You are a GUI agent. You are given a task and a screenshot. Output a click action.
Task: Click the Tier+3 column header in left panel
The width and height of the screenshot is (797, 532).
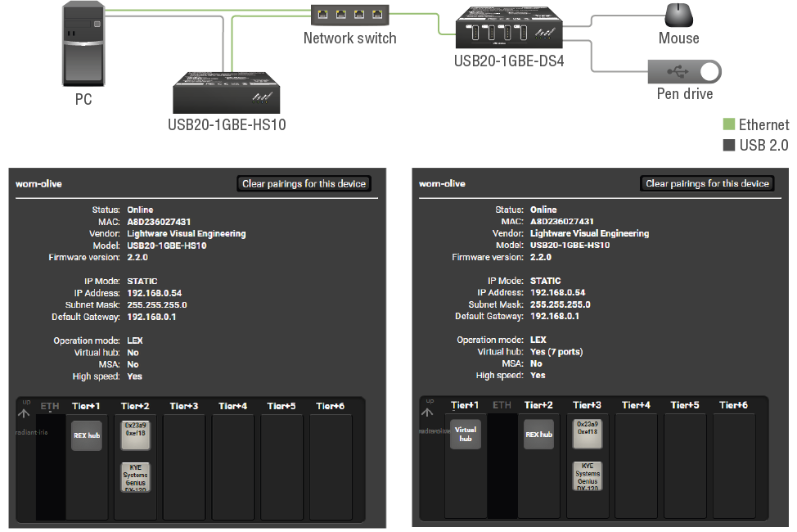coord(184,406)
